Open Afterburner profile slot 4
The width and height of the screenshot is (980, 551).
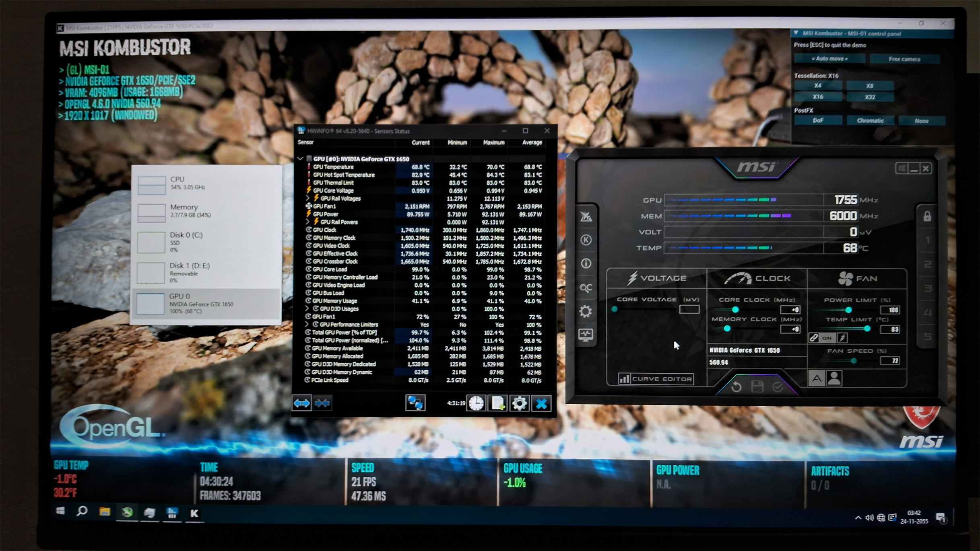928,313
